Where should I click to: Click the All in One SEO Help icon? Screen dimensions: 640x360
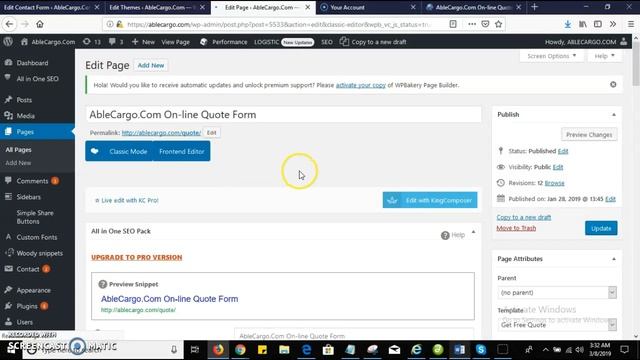pyautogui.click(x=445, y=235)
